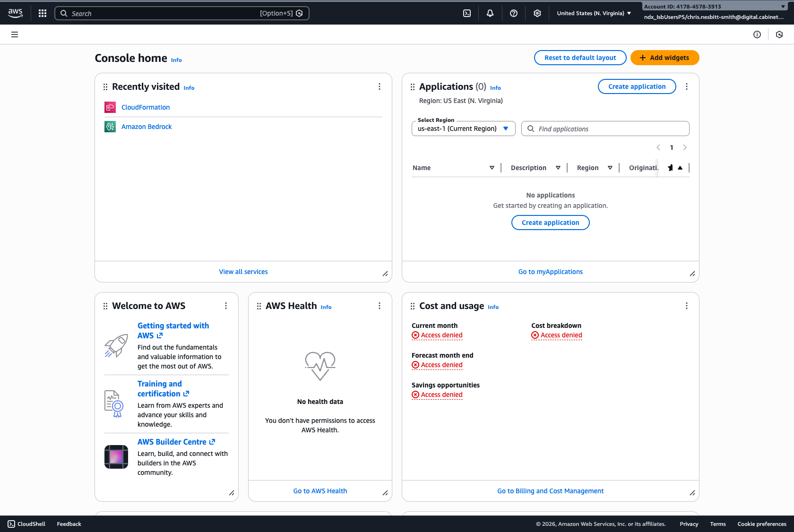
Task: Open the Name column filter dropdown
Action: 492,168
